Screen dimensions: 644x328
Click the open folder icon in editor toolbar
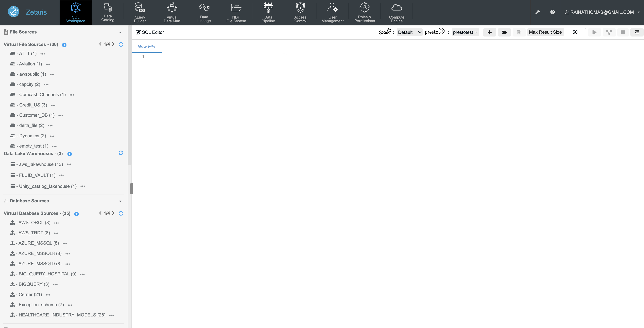tap(504, 32)
